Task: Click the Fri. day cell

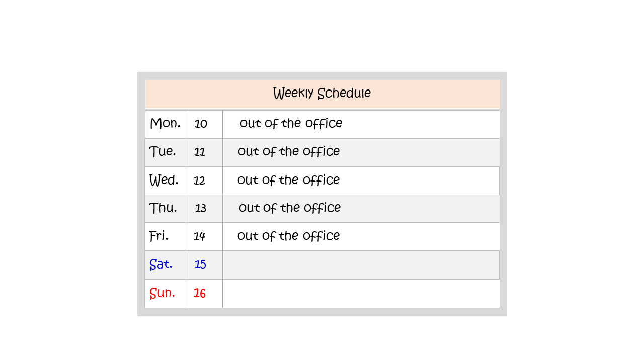Action: point(166,237)
